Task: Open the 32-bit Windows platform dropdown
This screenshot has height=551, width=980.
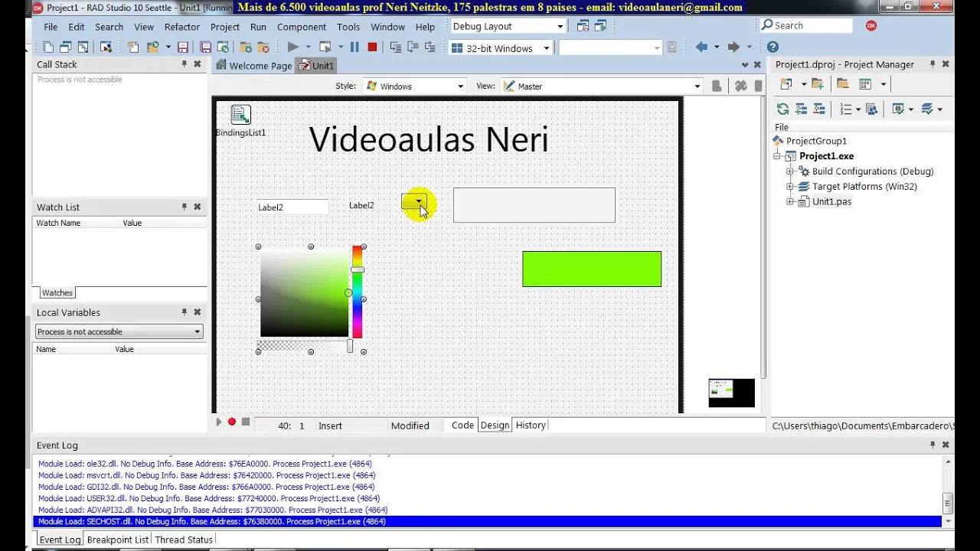Action: pyautogui.click(x=546, y=48)
